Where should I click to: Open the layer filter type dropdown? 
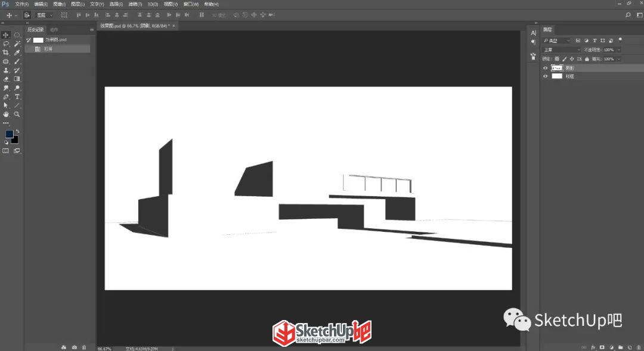point(556,41)
